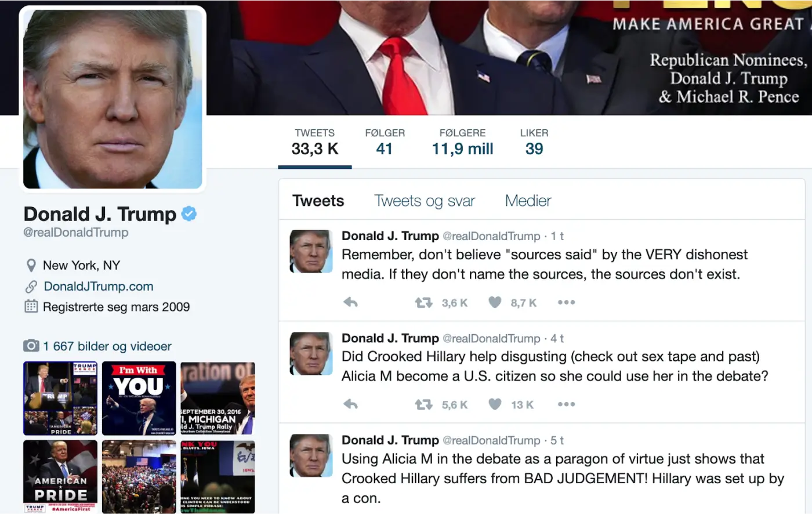
Task: Click the verified badge next to Donald J. Trump
Action: tap(189, 214)
